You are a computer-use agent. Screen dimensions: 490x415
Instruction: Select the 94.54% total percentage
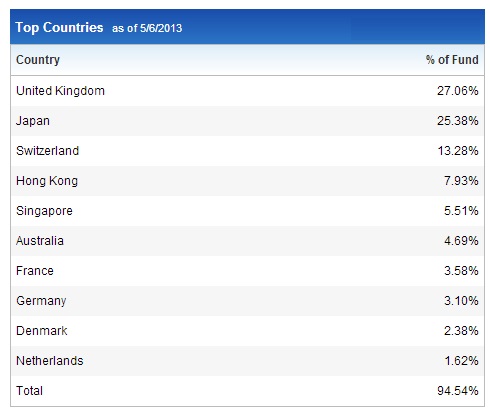pos(458,391)
